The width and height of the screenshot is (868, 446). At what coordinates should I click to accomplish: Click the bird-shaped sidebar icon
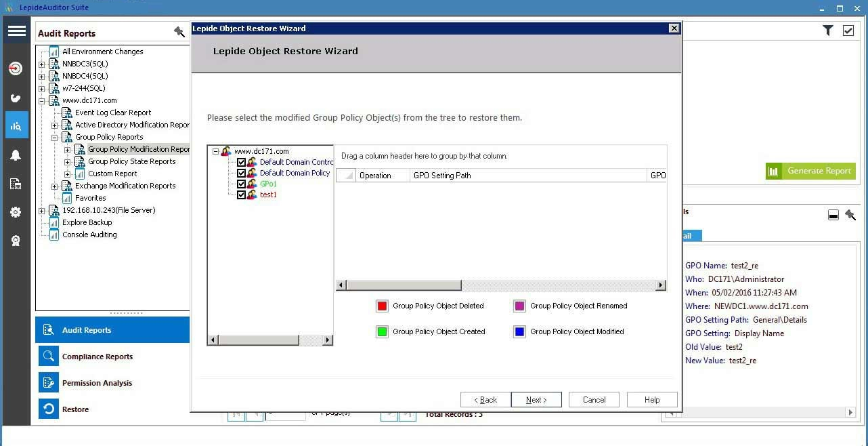click(x=16, y=98)
